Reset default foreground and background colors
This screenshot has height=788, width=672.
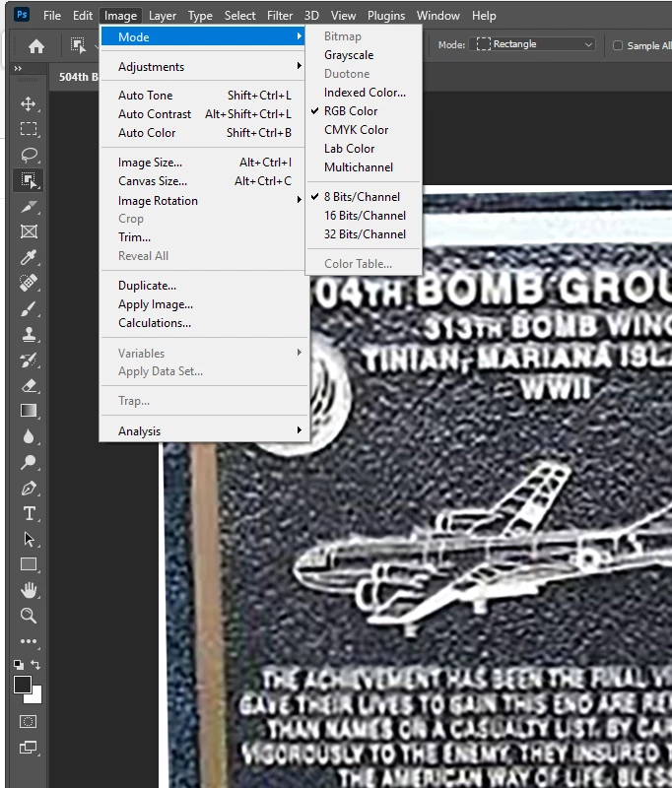(x=19, y=664)
